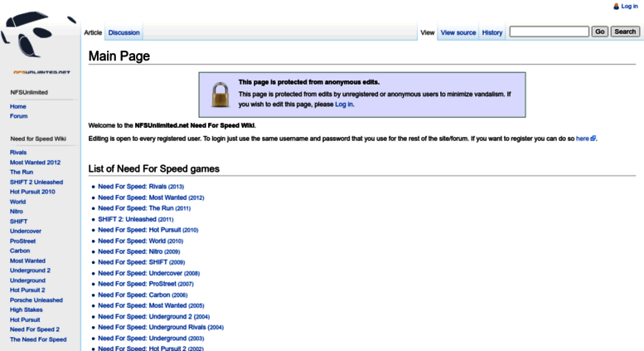644x351 pixels.
Task: Open Underground sidebar link
Action: pyautogui.click(x=27, y=280)
